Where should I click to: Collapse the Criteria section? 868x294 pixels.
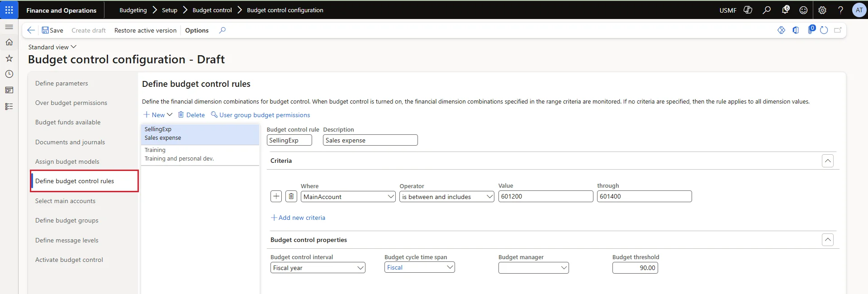(828, 161)
